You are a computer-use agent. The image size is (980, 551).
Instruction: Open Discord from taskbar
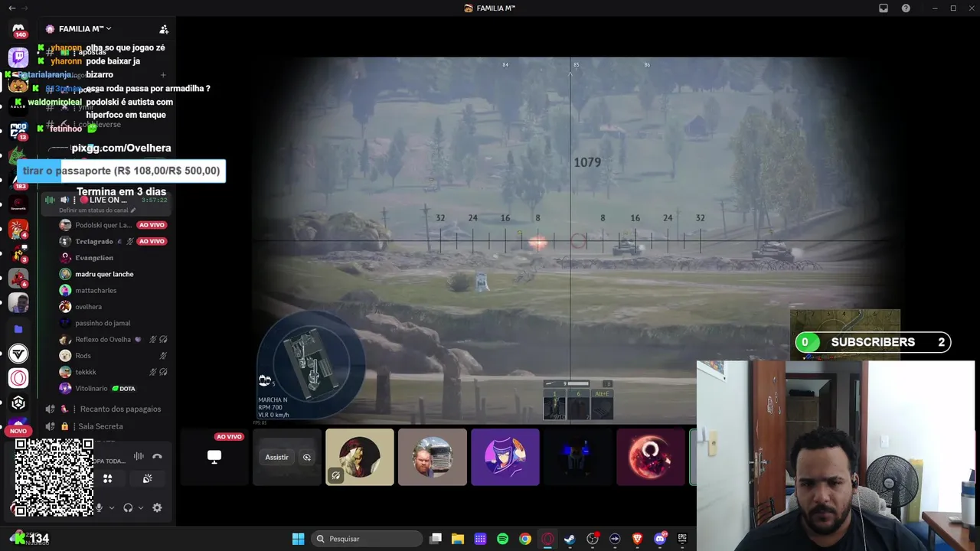point(660,539)
